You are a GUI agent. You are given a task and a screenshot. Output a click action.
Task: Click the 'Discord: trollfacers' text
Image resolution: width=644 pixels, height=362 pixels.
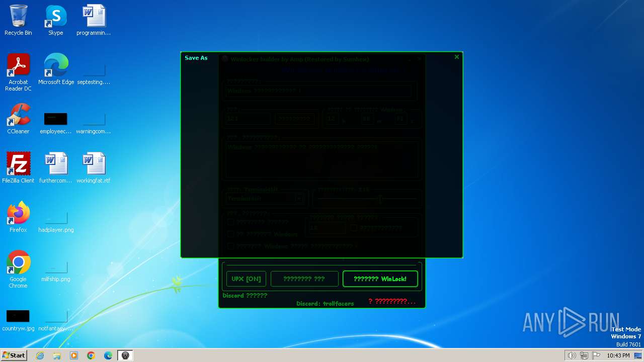(325, 304)
